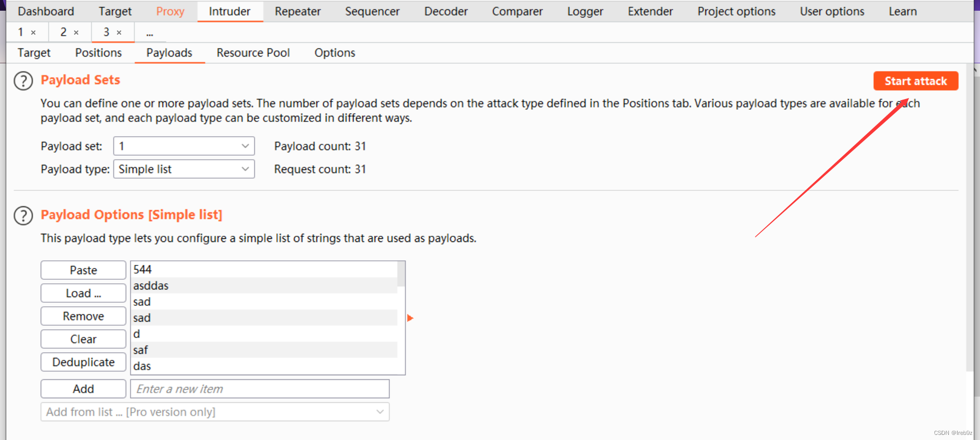The width and height of the screenshot is (980, 440).
Task: Select payload item 544
Action: pos(264,270)
